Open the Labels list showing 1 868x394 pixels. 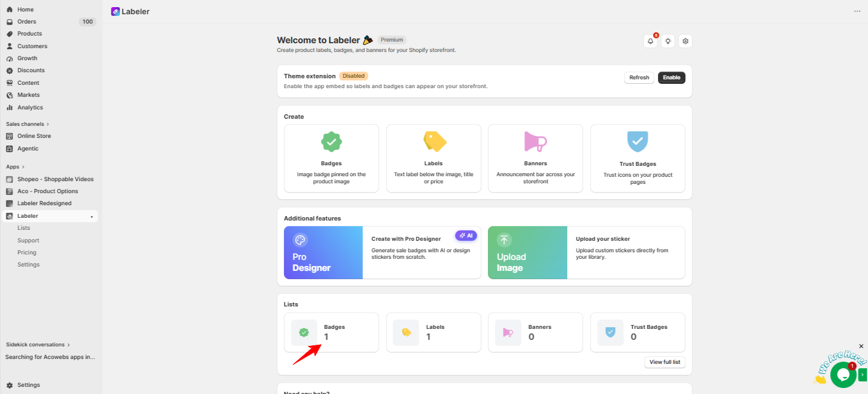coord(434,333)
